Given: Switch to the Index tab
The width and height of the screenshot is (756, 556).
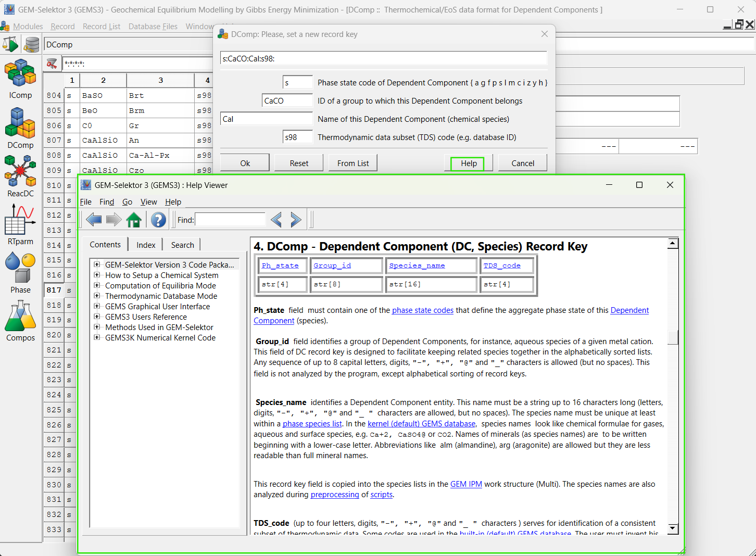Looking at the screenshot, I should coord(146,245).
